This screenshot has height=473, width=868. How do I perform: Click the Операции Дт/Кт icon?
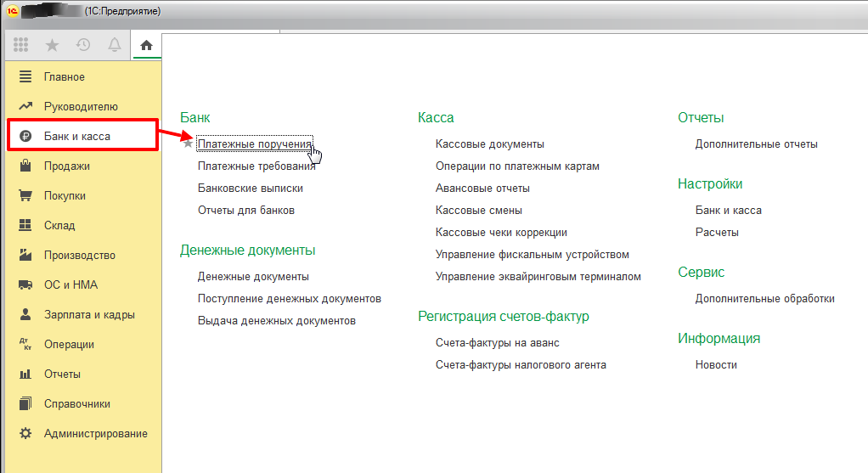pos(25,344)
